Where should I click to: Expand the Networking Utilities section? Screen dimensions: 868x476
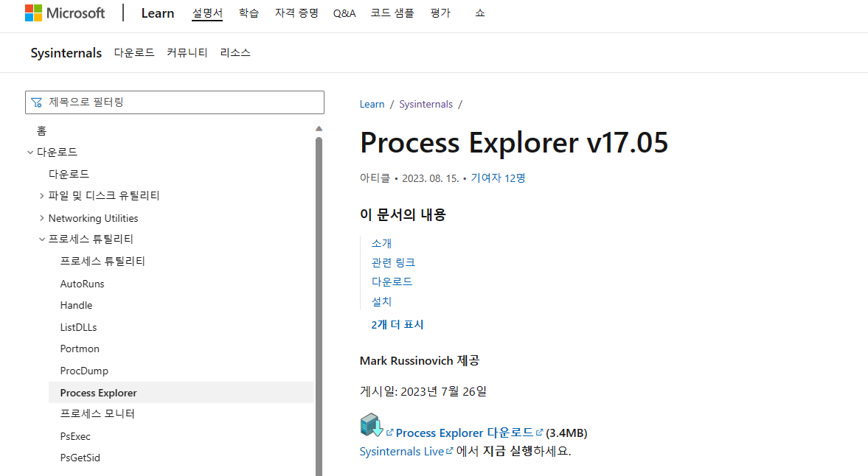click(x=41, y=218)
